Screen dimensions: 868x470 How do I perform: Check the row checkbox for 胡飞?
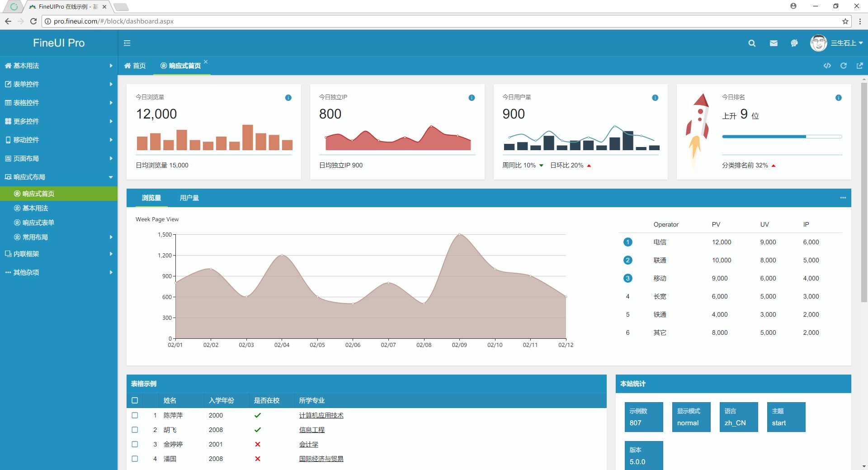click(135, 430)
